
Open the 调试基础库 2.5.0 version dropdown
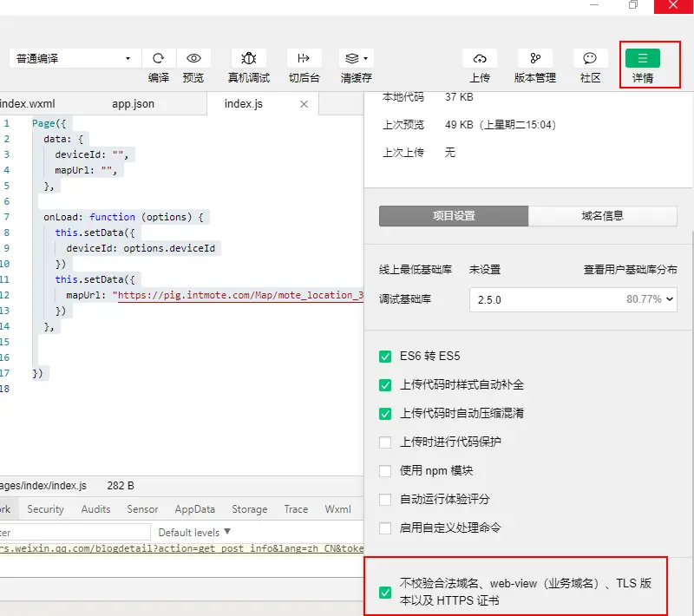[573, 299]
